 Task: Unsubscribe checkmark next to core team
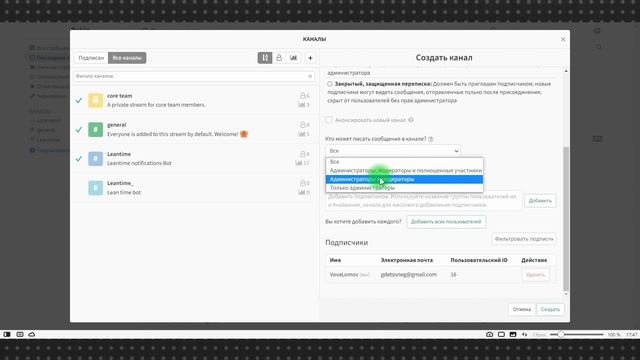[x=79, y=100]
